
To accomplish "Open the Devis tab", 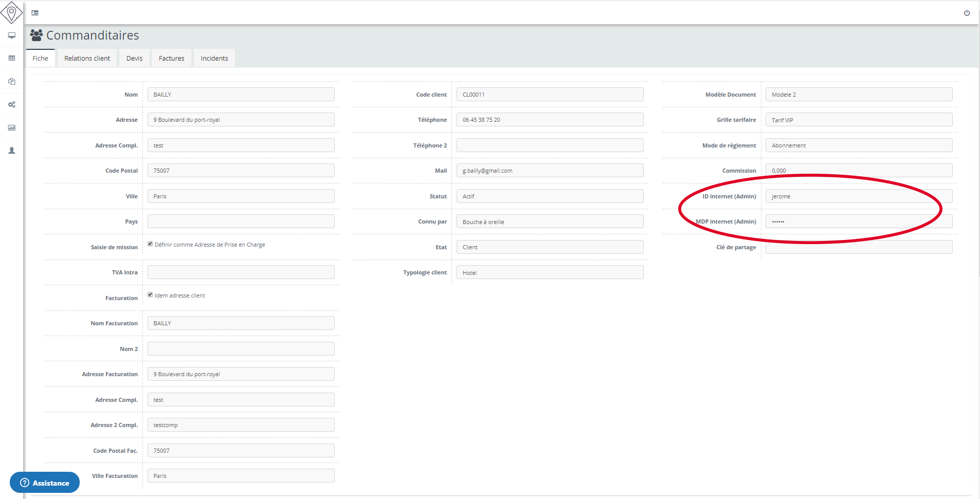I will 134,58.
